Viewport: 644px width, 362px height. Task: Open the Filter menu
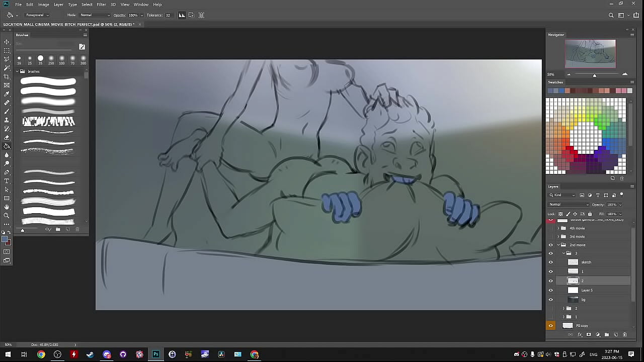[101, 5]
